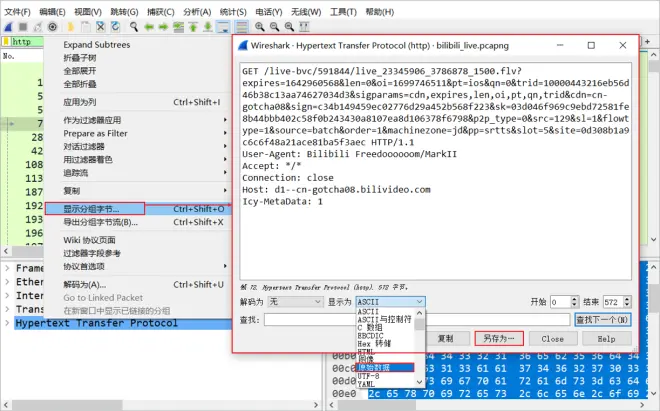Image resolution: width=660 pixels, height=411 pixels.
Task: Zoom out main window text
Action: 274,27
